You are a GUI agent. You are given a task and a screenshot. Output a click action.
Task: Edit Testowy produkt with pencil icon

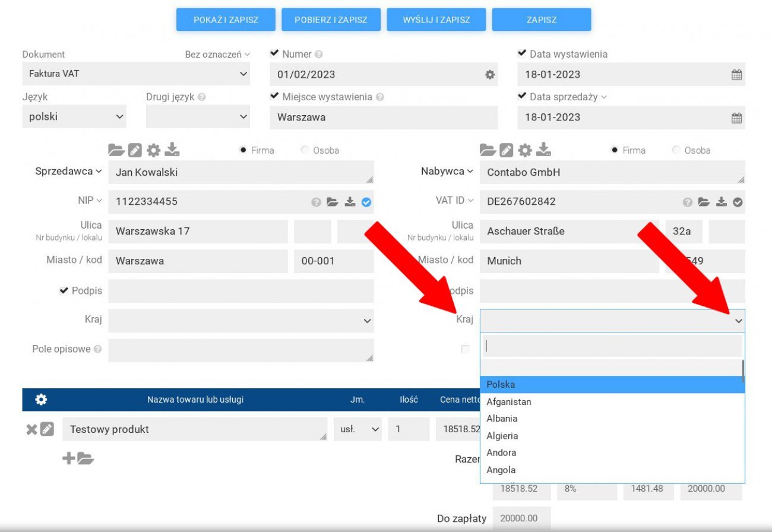47,429
